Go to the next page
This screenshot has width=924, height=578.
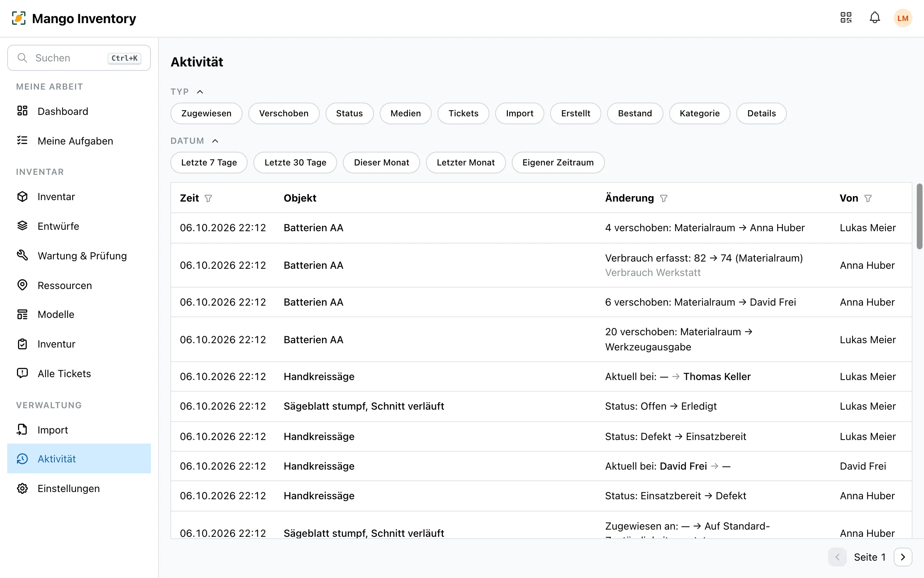(903, 557)
